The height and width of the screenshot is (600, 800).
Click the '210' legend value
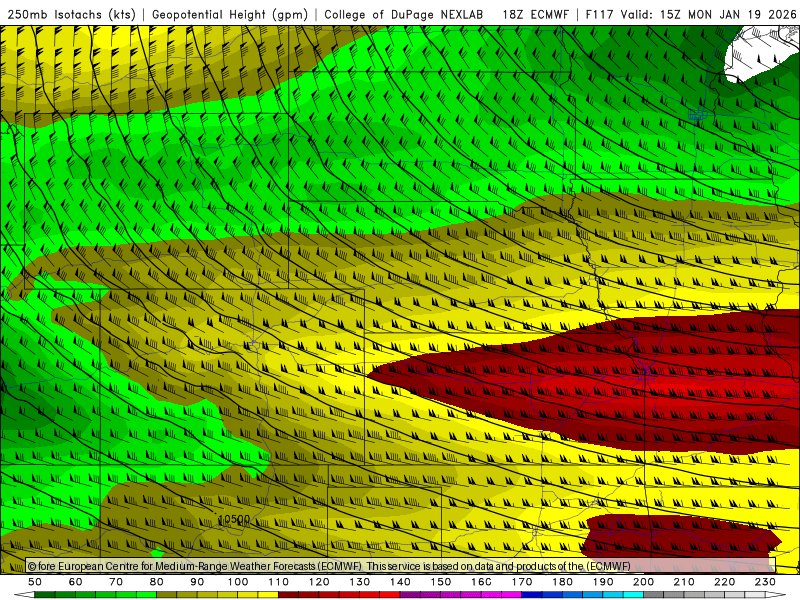point(684,582)
